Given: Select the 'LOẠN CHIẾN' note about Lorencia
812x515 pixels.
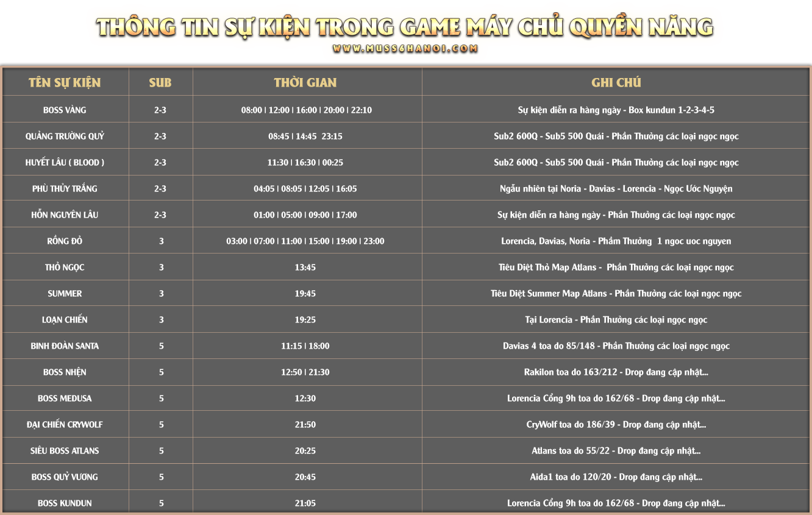Looking at the screenshot, I should (x=616, y=320).
